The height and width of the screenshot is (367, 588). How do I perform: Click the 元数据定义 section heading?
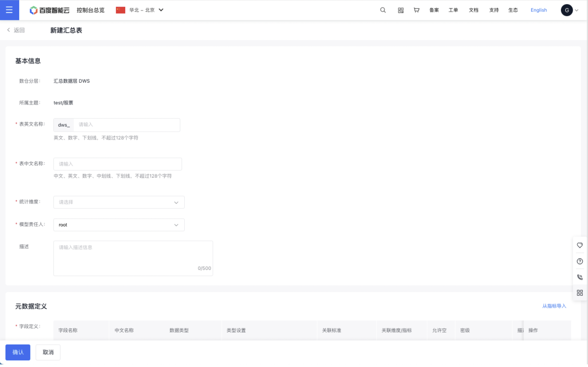click(31, 307)
